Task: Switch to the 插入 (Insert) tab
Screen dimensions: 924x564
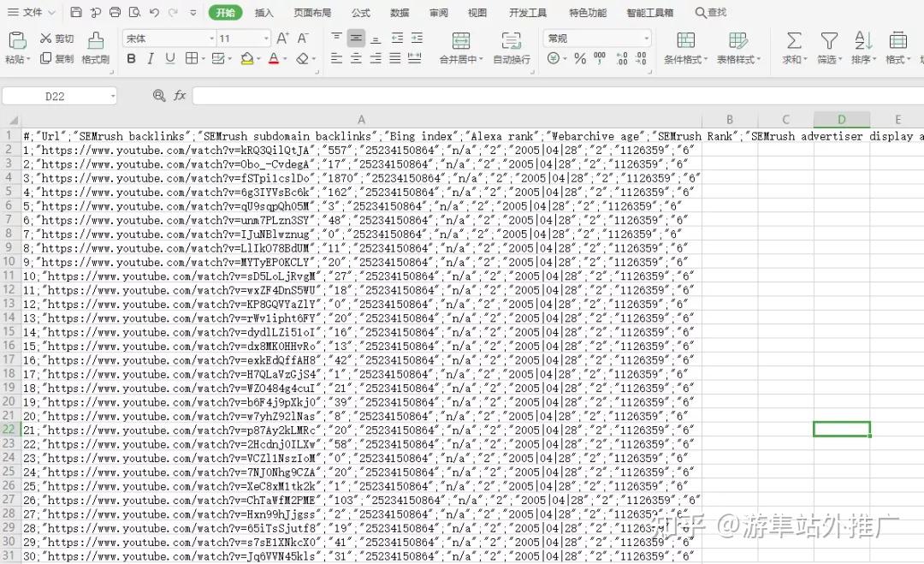Action: tap(264, 12)
